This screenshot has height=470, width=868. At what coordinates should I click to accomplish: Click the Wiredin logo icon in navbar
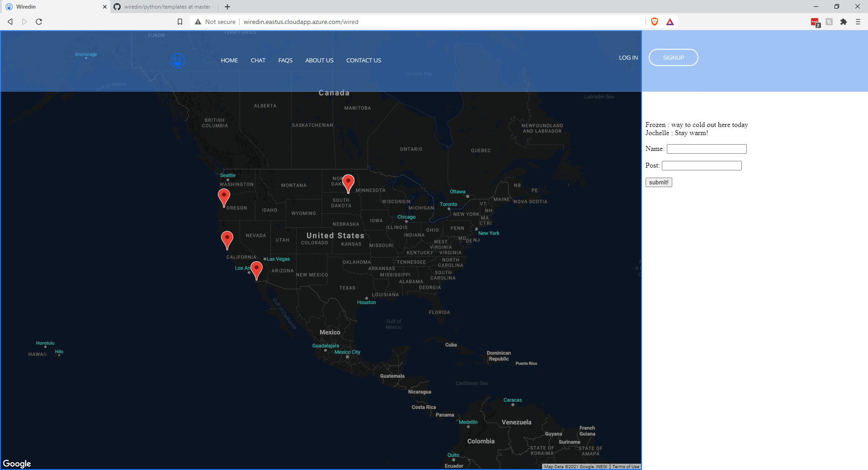coord(177,61)
